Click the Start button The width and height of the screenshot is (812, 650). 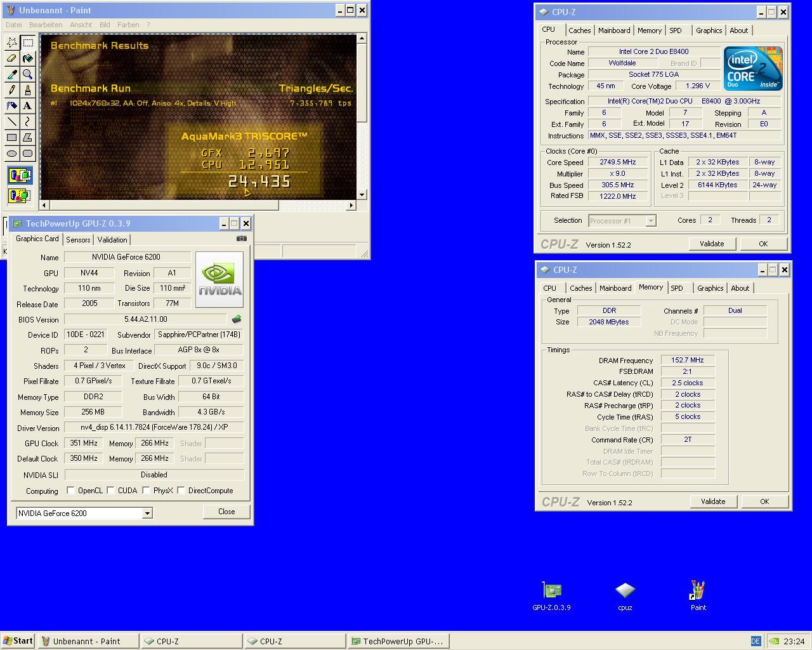click(x=18, y=641)
